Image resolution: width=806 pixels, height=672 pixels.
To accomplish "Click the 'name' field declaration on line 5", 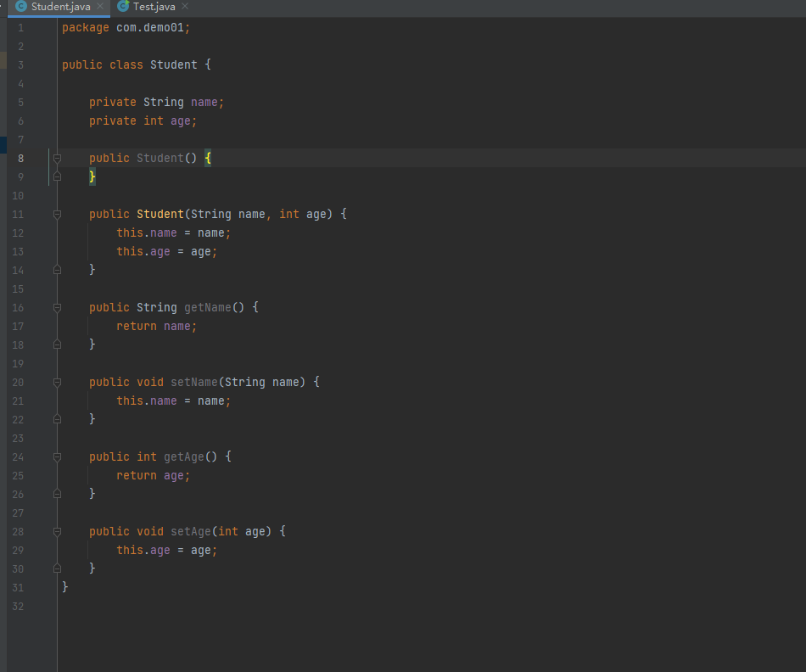I will pos(204,103).
